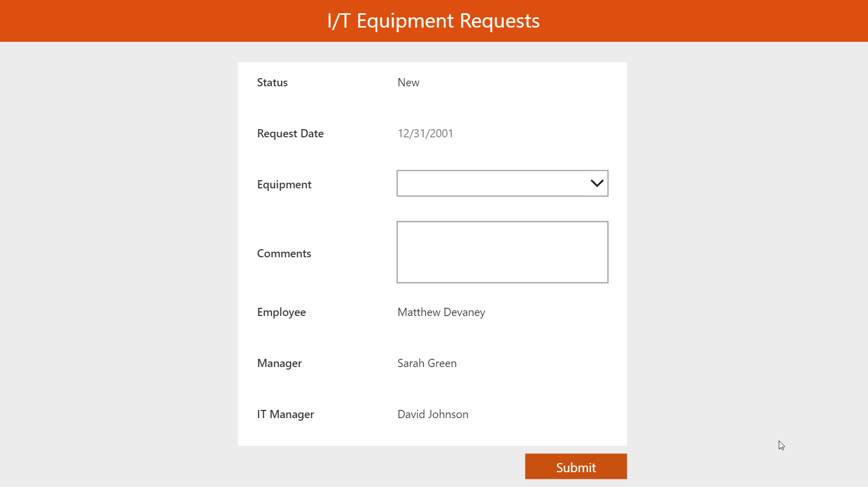Click the Equipment field label
Screen dimensions: 868x487
pos(284,184)
